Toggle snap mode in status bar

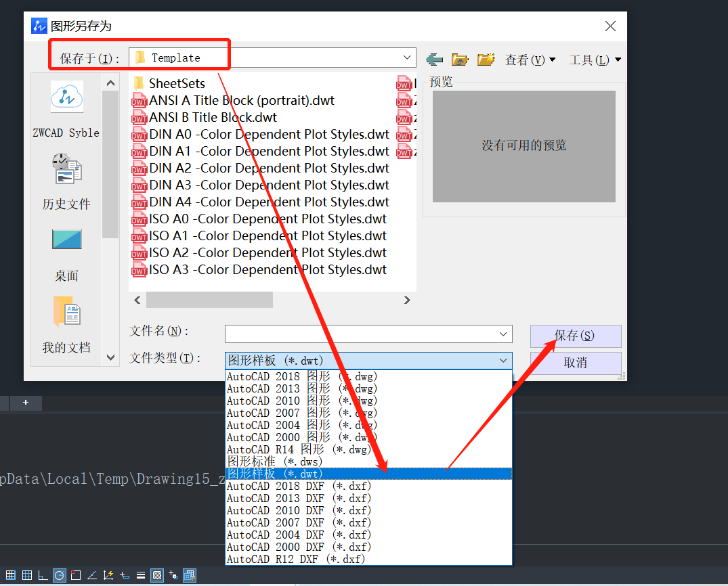click(10, 575)
